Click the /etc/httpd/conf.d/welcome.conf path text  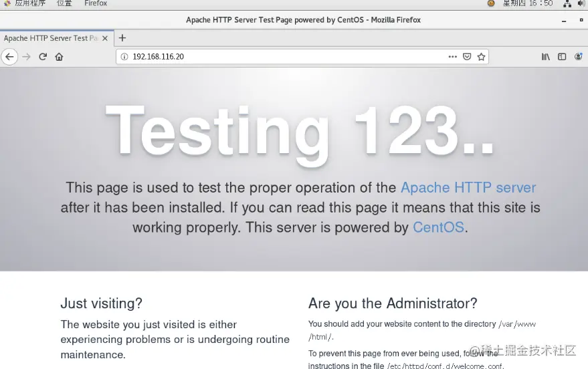click(446, 366)
